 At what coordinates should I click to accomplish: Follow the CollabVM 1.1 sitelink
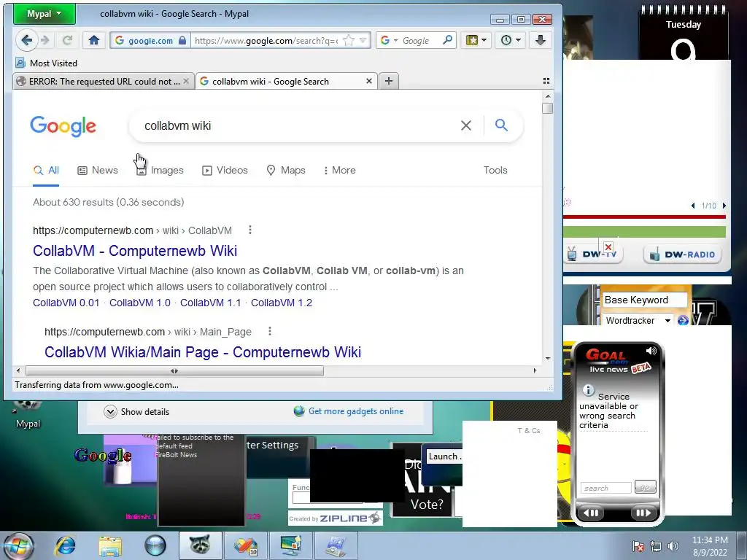click(x=211, y=303)
